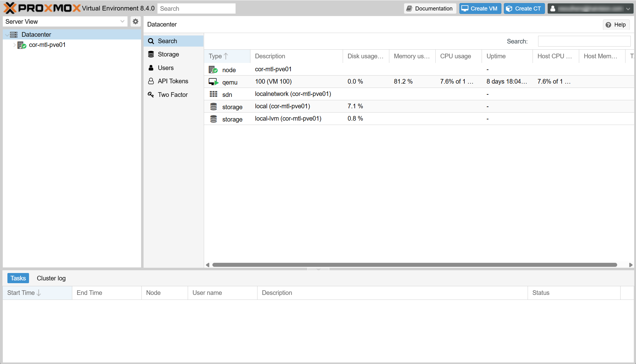Click the Search magnifier icon in side menu
Screen dimensions: 636x364
151,41
